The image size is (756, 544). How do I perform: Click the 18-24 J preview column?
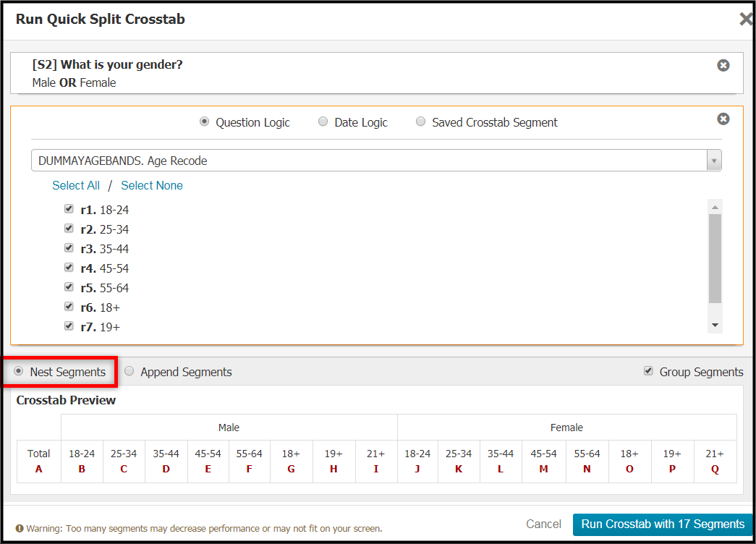417,461
